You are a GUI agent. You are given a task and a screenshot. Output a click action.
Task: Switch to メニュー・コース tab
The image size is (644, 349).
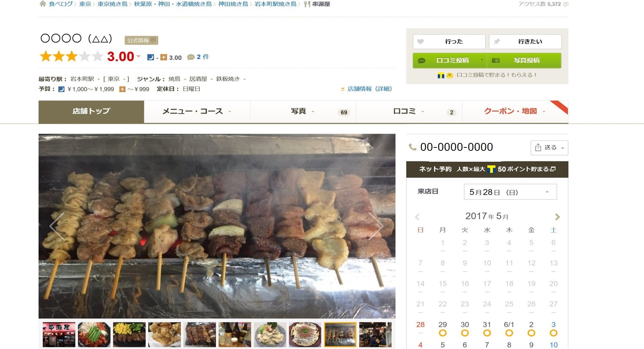click(197, 111)
